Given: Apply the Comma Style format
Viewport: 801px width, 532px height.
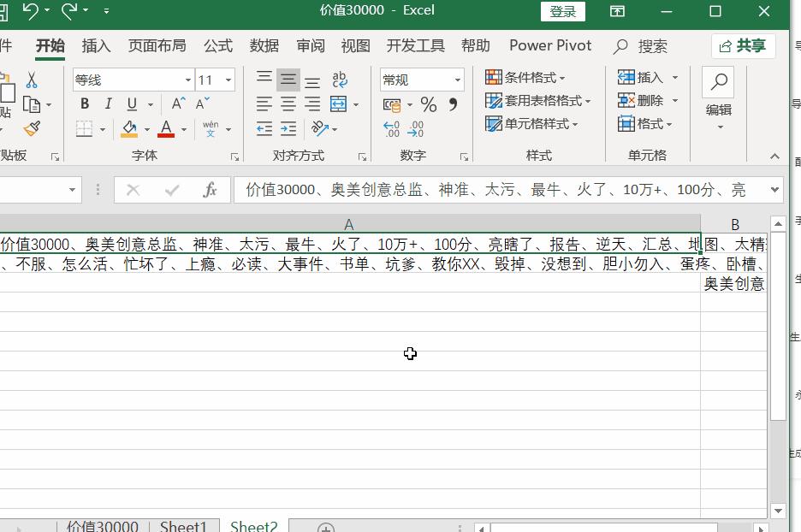Looking at the screenshot, I should point(451,104).
